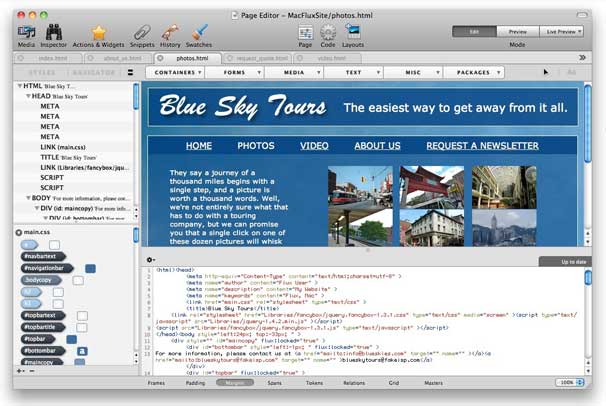The image size is (606, 406).
Task: Open the gear action menu above code
Action: [151, 260]
